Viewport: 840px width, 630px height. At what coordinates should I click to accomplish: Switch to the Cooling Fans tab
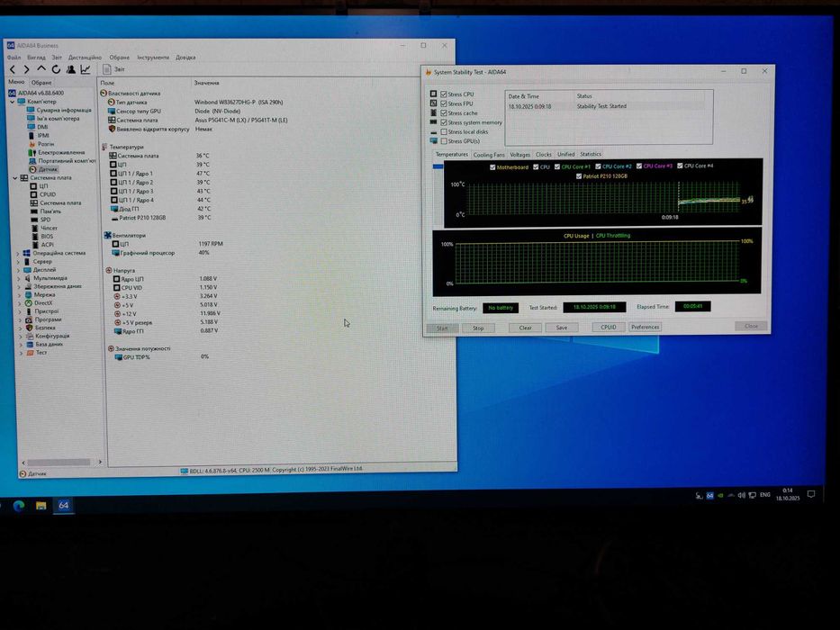point(489,155)
